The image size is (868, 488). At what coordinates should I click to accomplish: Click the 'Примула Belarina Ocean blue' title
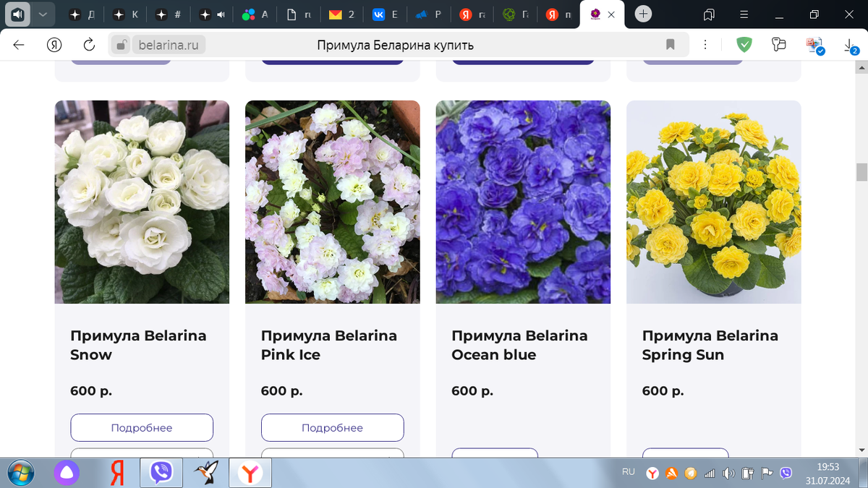[x=519, y=345]
